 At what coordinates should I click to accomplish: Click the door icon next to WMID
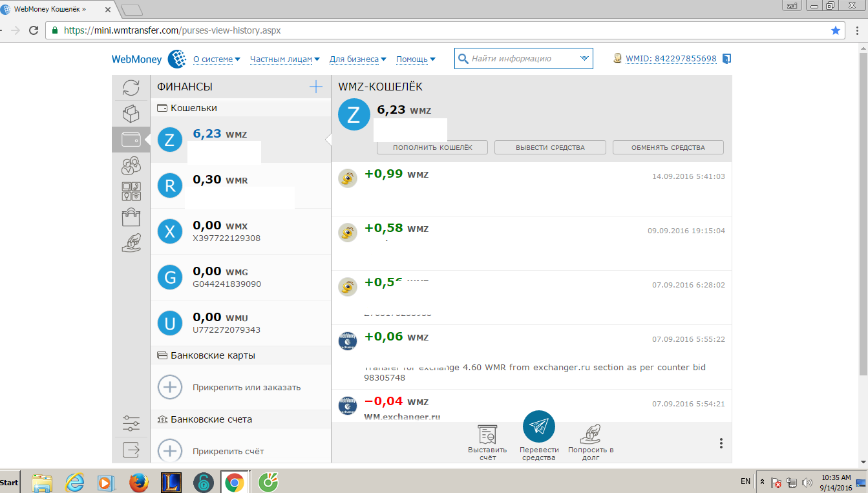pyautogui.click(x=726, y=59)
